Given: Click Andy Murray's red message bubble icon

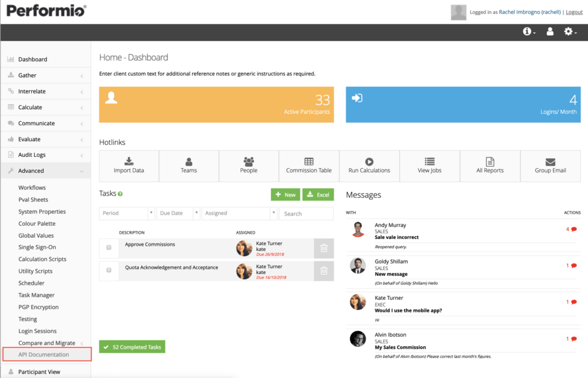Looking at the screenshot, I should tap(574, 229).
